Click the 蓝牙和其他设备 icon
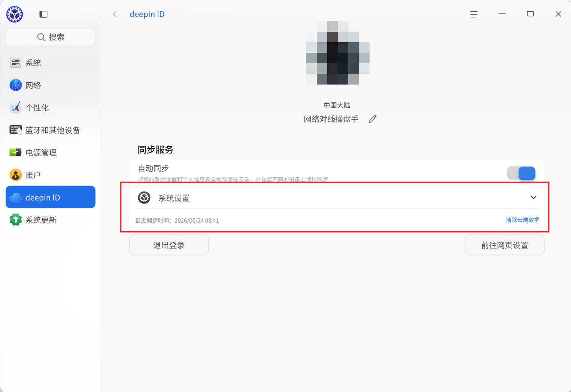 point(15,130)
